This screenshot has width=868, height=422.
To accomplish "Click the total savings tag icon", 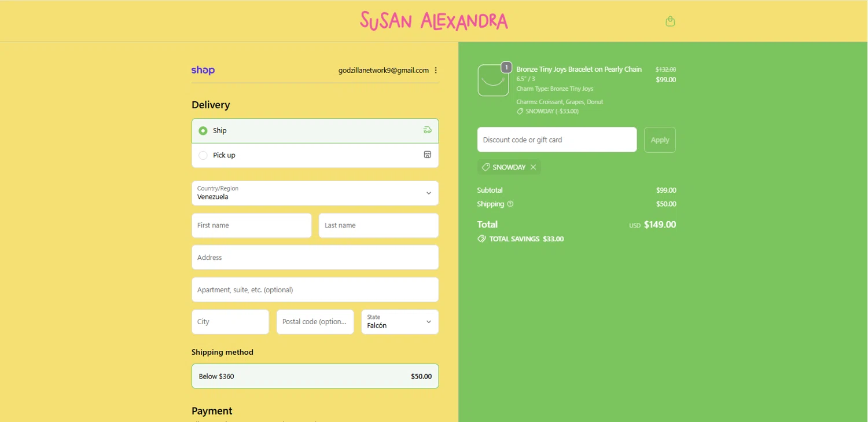I will click(481, 238).
